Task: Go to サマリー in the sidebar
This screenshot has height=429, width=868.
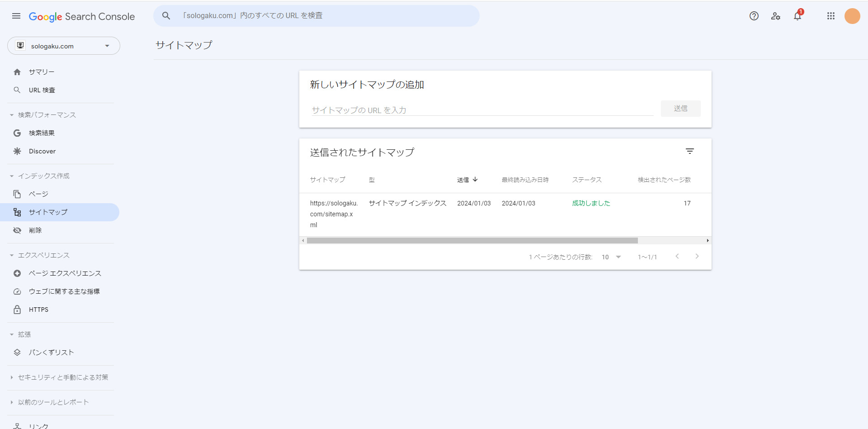Action: pyautogui.click(x=42, y=72)
